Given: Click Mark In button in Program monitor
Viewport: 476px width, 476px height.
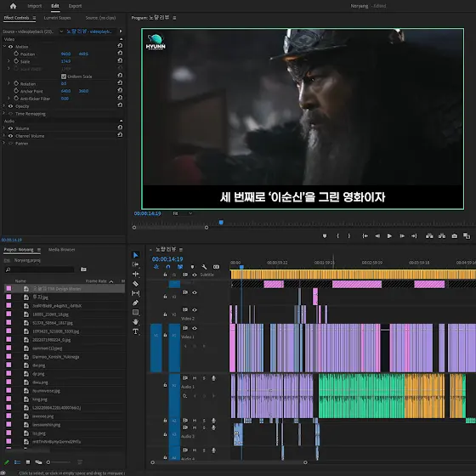Looking at the screenshot, I should point(337,236).
